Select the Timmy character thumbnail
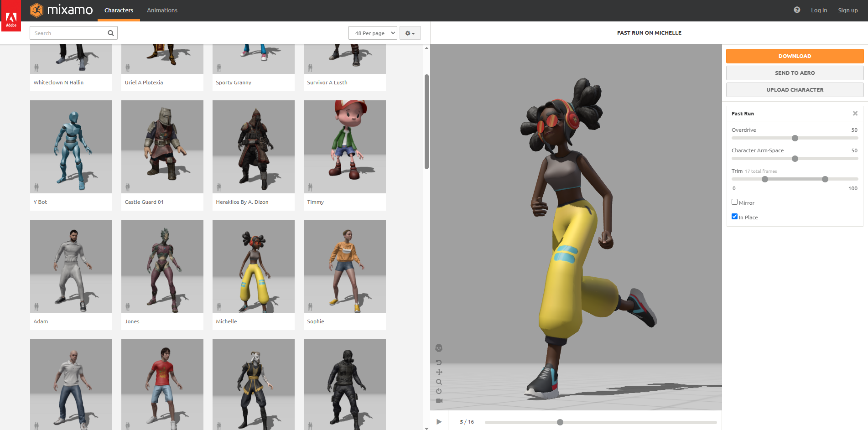868x430 pixels. click(345, 147)
